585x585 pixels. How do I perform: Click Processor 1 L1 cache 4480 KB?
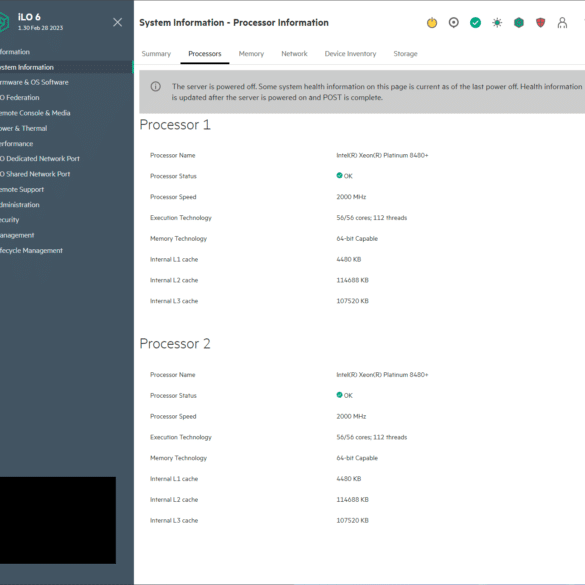(x=349, y=259)
